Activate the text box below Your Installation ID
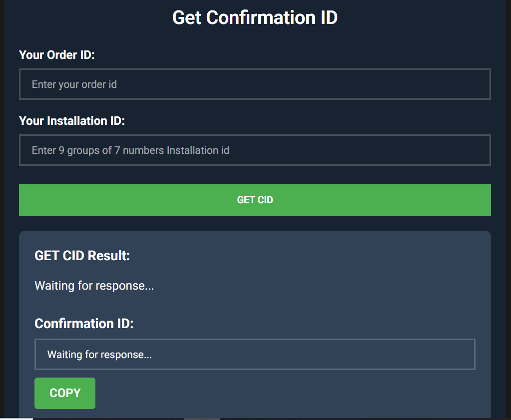The width and height of the screenshot is (511, 420). pos(255,150)
